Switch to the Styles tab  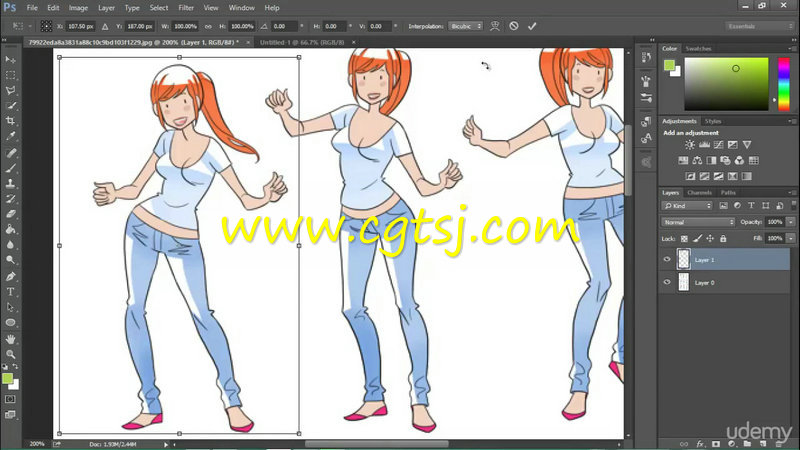click(713, 121)
